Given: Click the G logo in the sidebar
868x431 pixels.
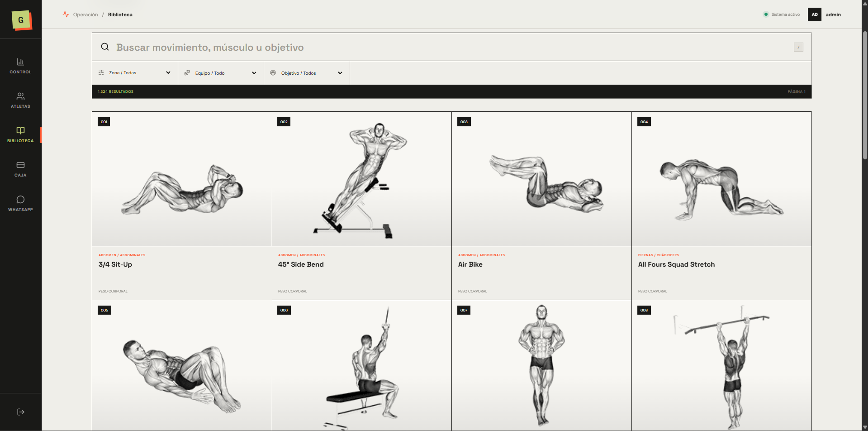Looking at the screenshot, I should 21,20.
